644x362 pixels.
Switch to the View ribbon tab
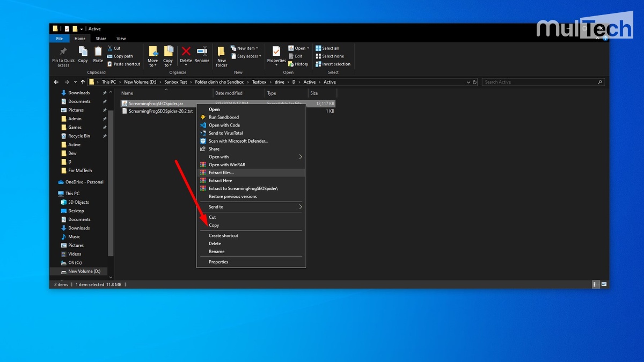click(121, 39)
